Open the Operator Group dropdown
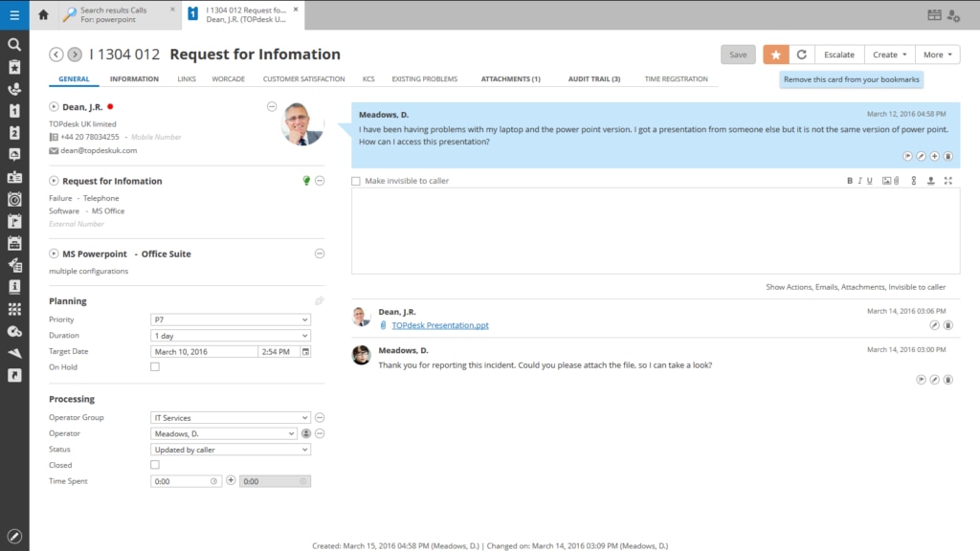 coord(230,417)
